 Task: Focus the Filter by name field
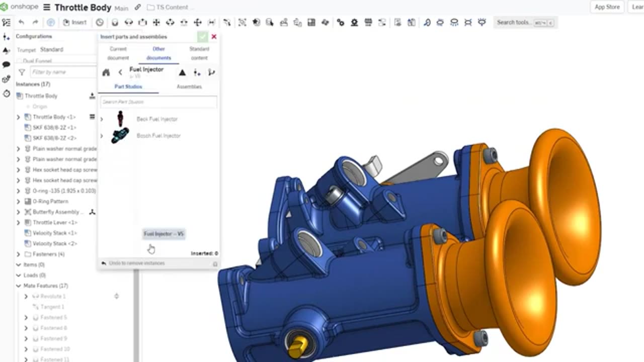point(63,72)
